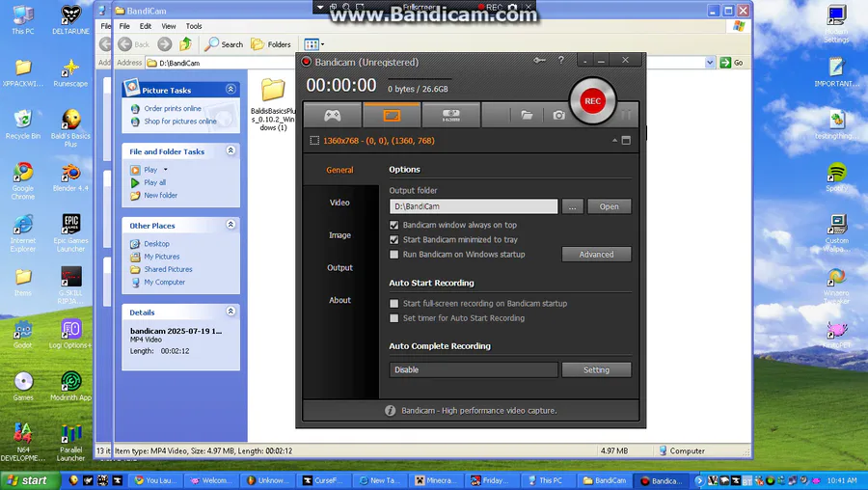This screenshot has width=868, height=490.
Task: Expand the Play dropdown arrow
Action: 165,170
